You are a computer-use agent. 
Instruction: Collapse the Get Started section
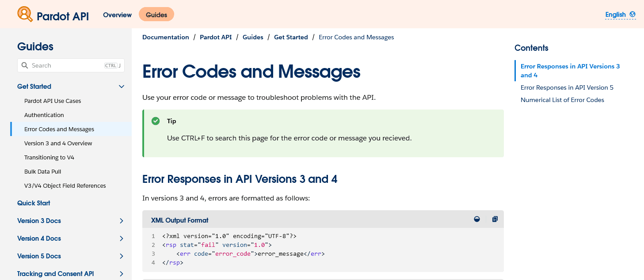122,87
